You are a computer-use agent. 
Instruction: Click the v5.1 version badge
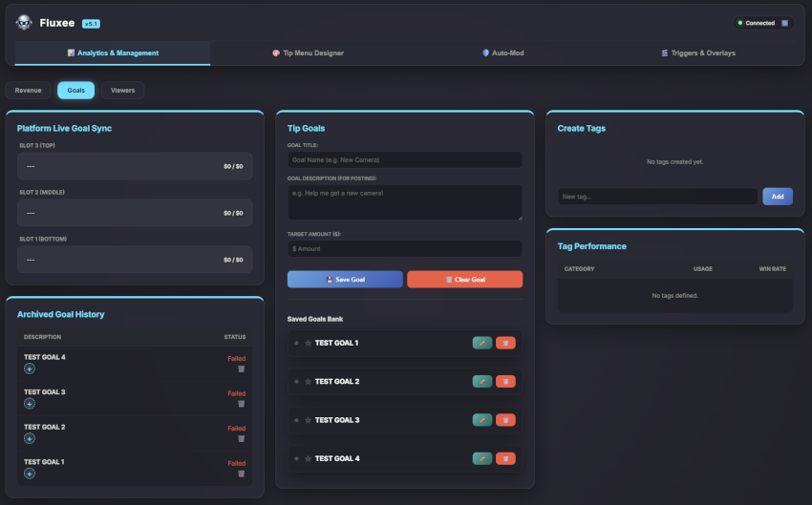(x=91, y=24)
